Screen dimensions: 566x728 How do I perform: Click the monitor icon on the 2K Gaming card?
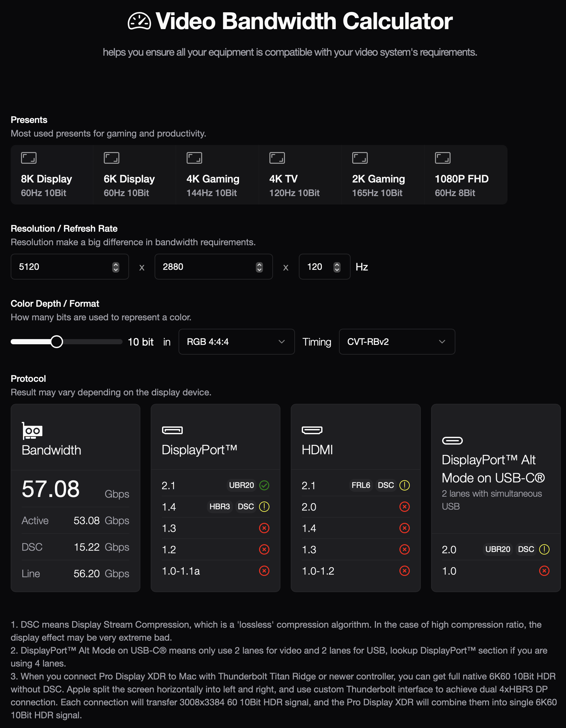(360, 158)
